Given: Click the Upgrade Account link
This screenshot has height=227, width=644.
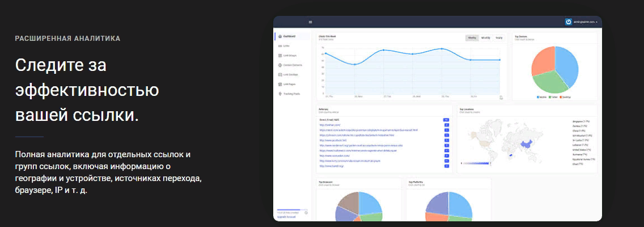Looking at the screenshot, I should [x=286, y=217].
